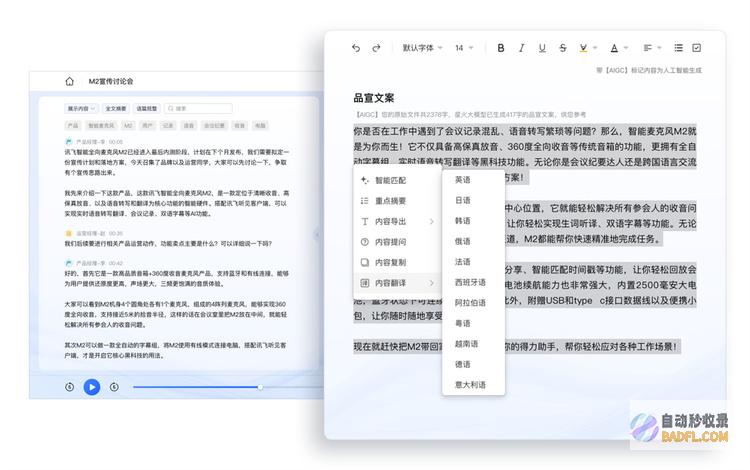Select 西班牙语 in the translation submenu
This screenshot has height=470, width=750.
pyautogui.click(x=470, y=283)
